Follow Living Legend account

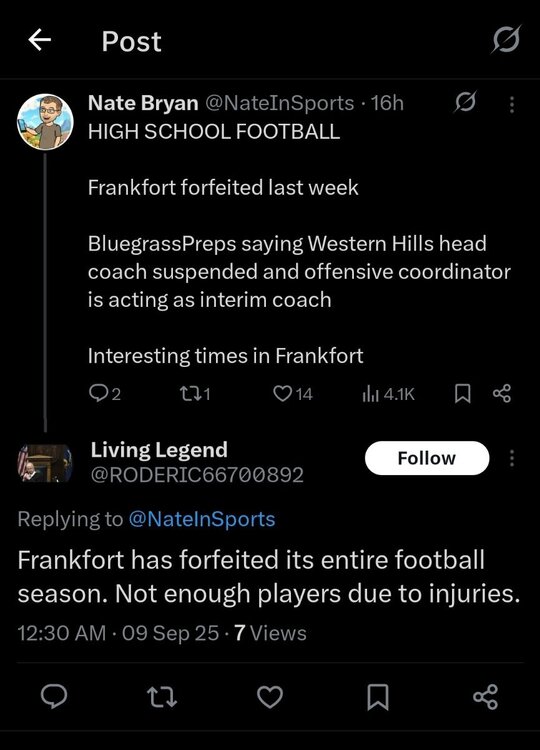(427, 458)
